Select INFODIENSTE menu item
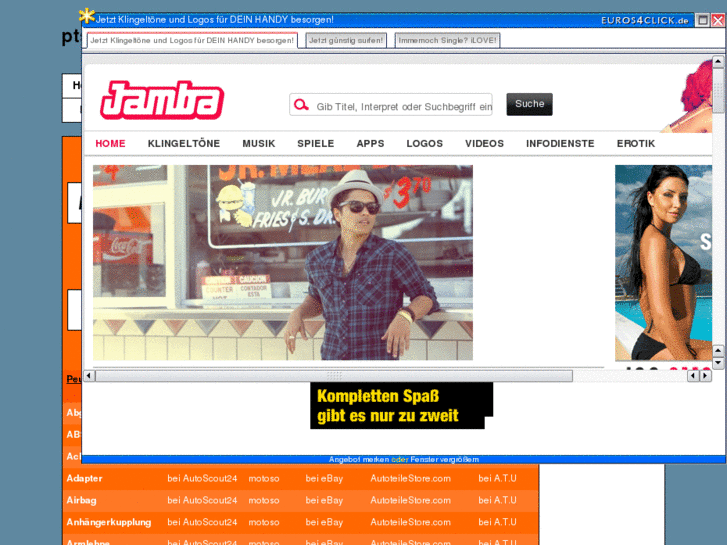Viewport: 727px width, 545px height. 560,144
